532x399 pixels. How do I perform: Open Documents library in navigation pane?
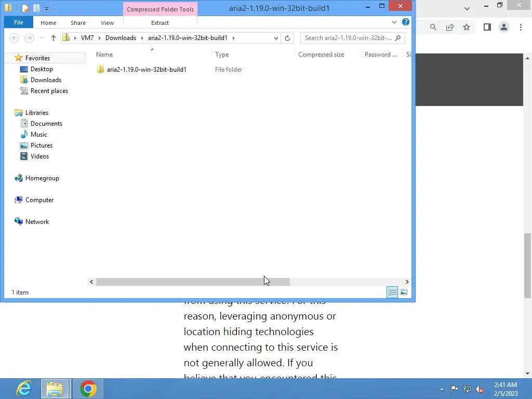click(x=46, y=124)
